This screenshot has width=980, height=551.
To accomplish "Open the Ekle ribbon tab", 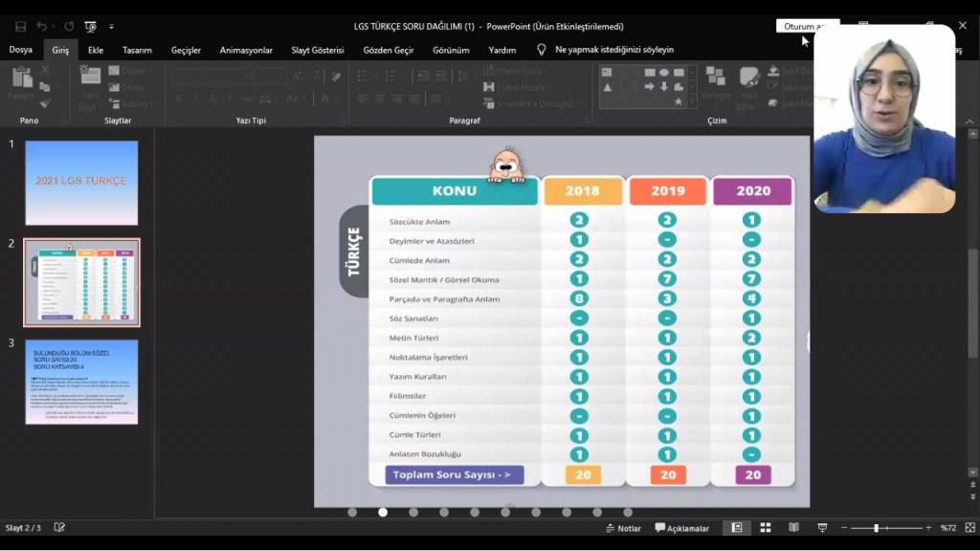I will [96, 50].
